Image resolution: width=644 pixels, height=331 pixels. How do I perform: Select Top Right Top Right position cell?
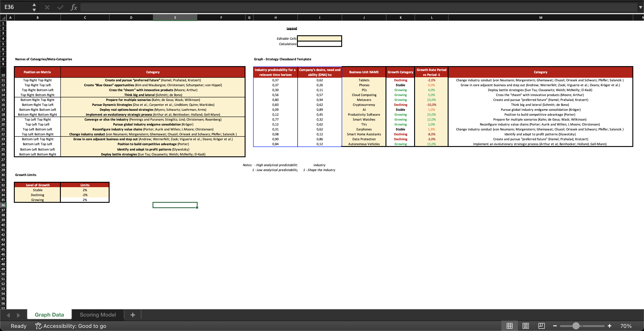(38, 80)
